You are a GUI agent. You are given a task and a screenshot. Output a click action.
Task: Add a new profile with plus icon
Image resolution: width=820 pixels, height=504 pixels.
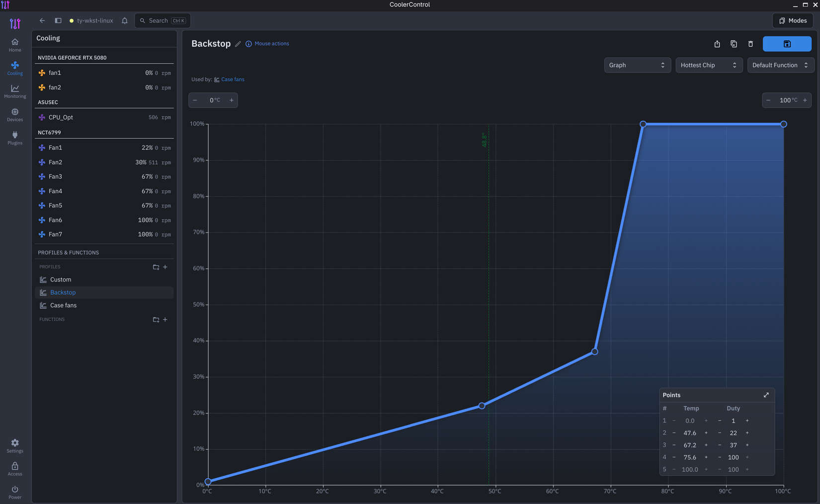(165, 267)
